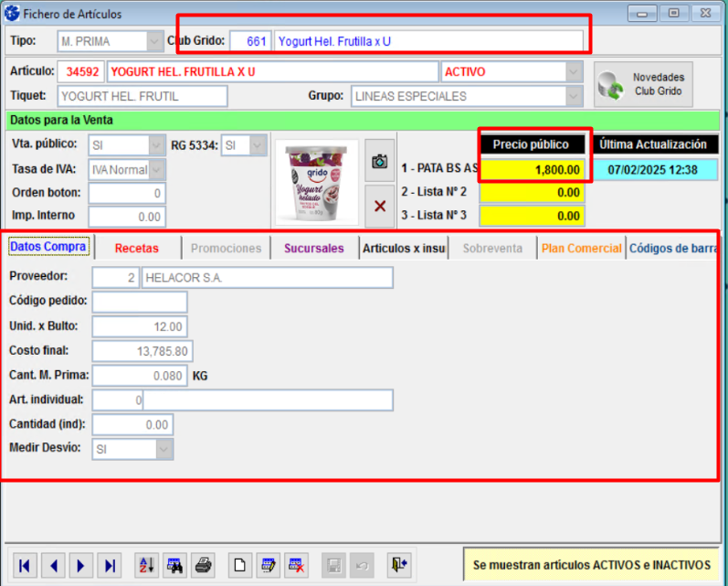Click the Tiquet text field
Viewport: 728px width, 586px height.
coord(142,96)
